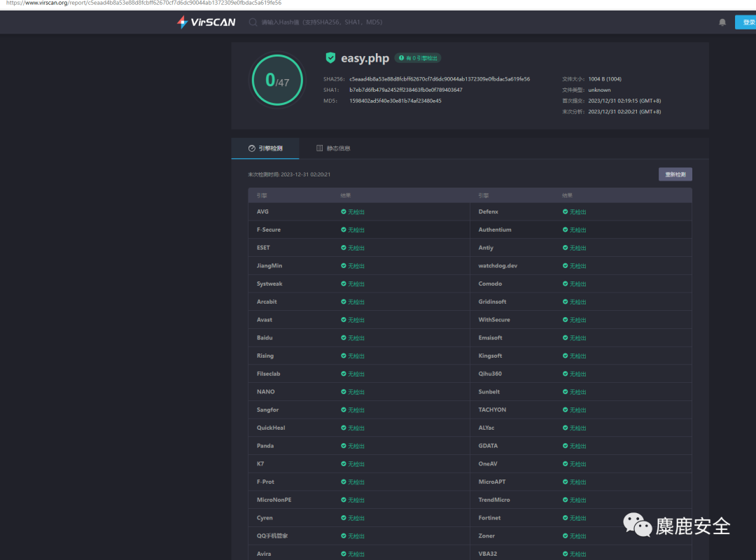Click the 重新检测 rescan button
The width and height of the screenshot is (756, 560).
tap(675, 174)
